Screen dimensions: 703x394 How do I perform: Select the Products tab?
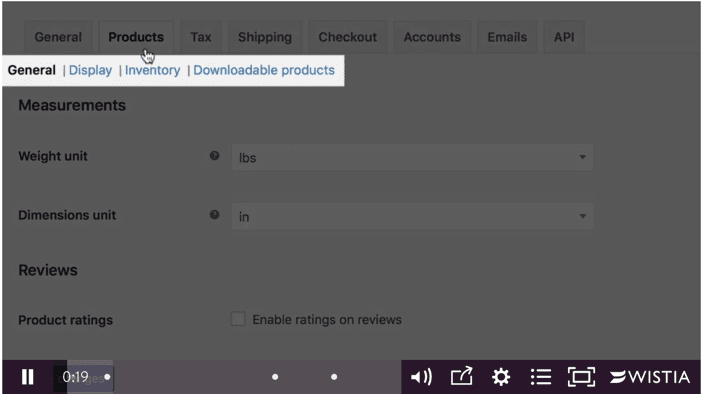click(136, 37)
